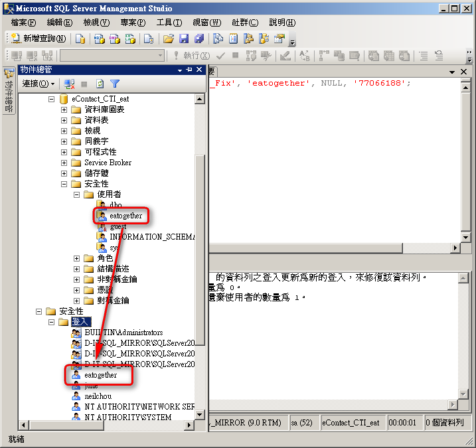Screen dimensions: 476x448
Task: Open the active documents dropdown arrow
Action: click(451, 72)
